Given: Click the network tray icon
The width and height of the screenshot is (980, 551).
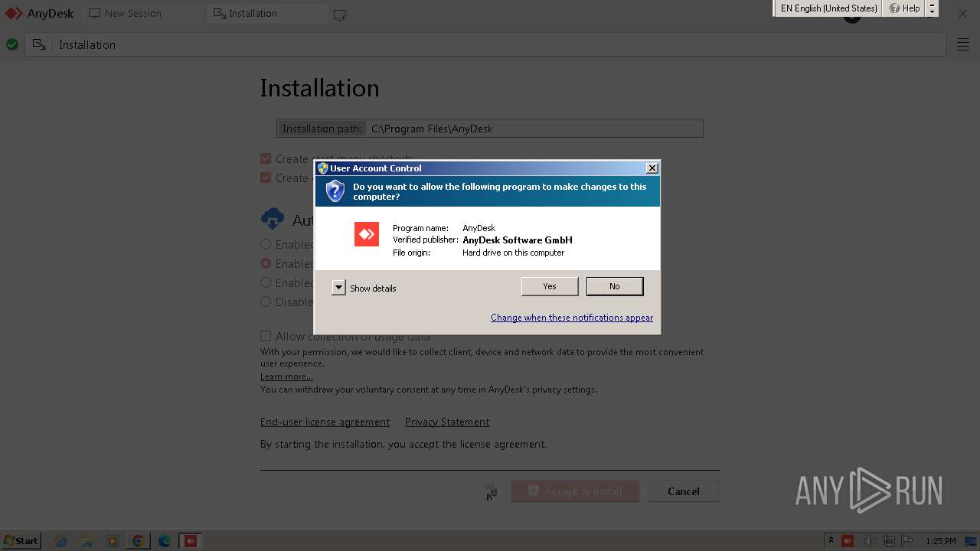Looking at the screenshot, I should tap(889, 541).
